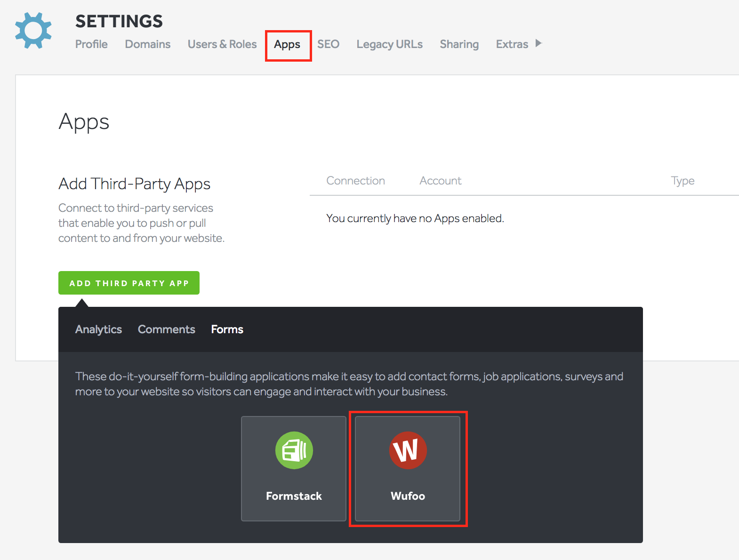The width and height of the screenshot is (739, 560).
Task: Navigate to Legacy URLs tab
Action: 389,44
